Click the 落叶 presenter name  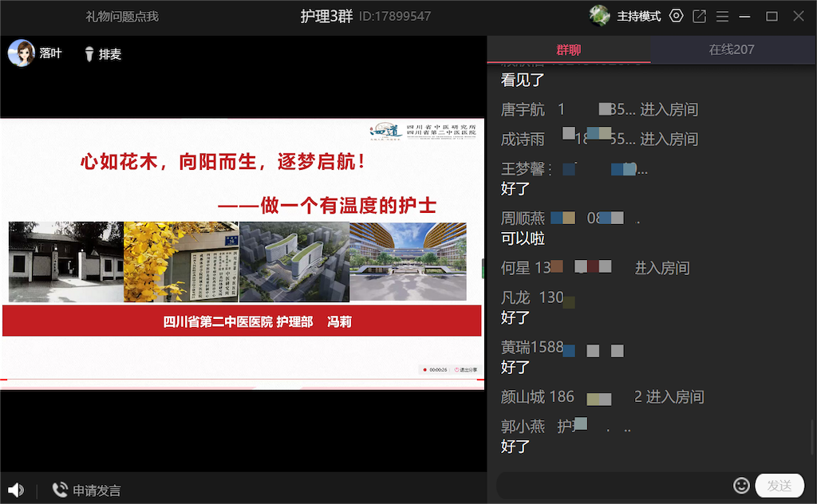pyautogui.click(x=50, y=53)
